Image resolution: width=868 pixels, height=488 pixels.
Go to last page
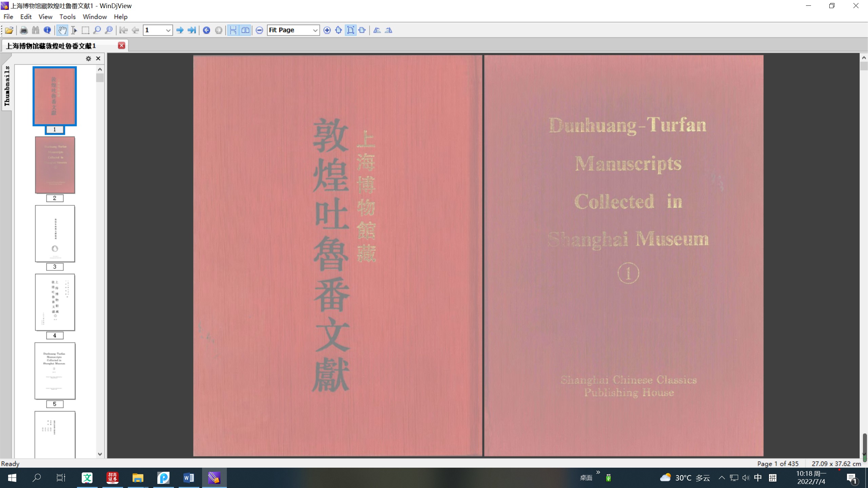tap(192, 30)
